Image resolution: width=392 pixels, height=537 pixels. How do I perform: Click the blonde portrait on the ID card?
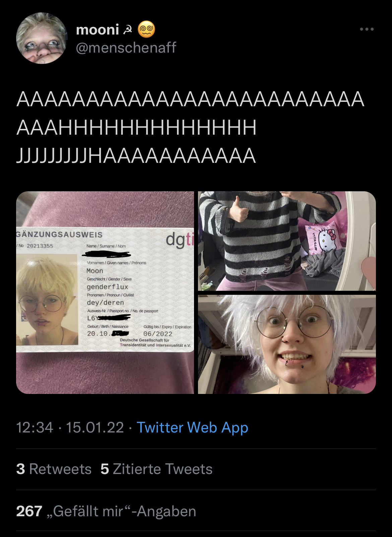point(47,299)
